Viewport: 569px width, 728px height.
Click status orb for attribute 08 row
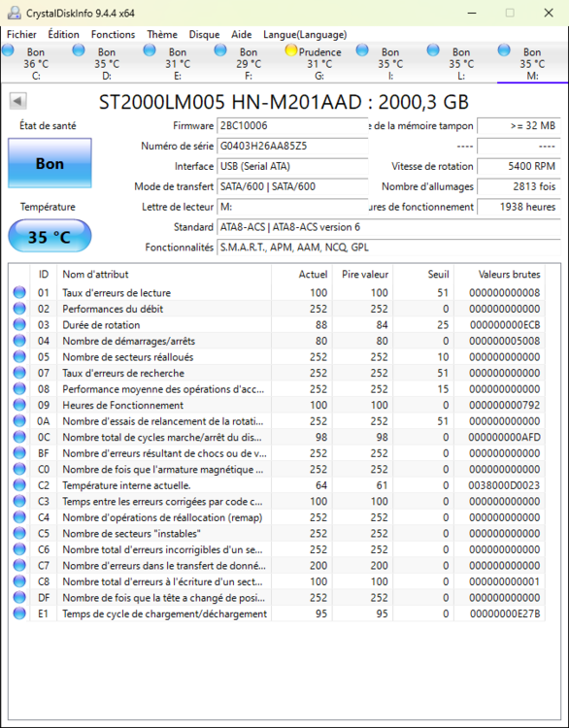click(19, 389)
